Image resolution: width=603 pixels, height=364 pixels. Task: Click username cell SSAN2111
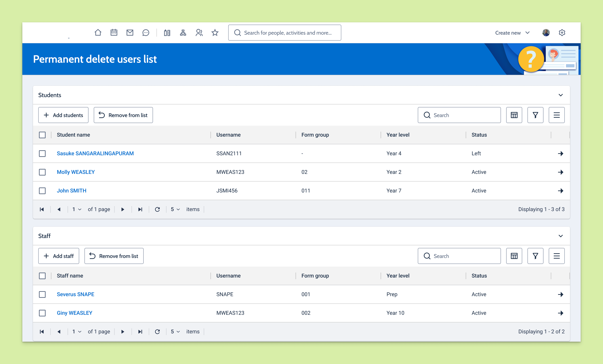229,153
